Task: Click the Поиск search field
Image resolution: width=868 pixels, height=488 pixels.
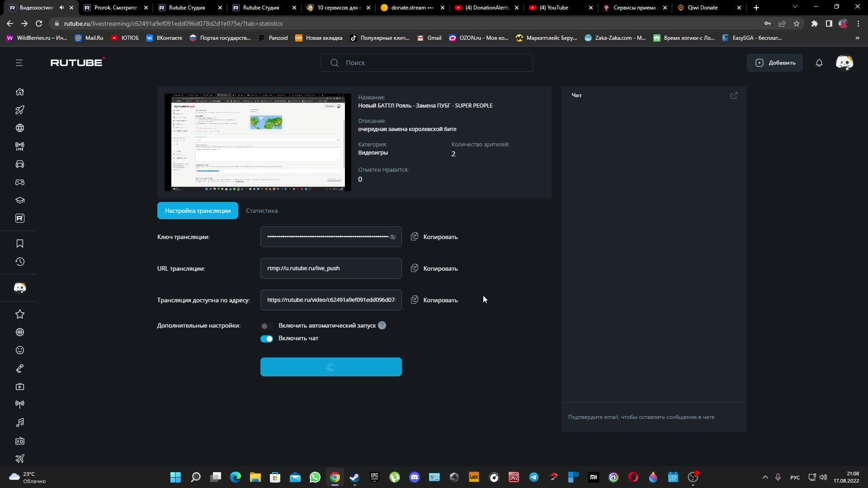Action: (x=426, y=63)
